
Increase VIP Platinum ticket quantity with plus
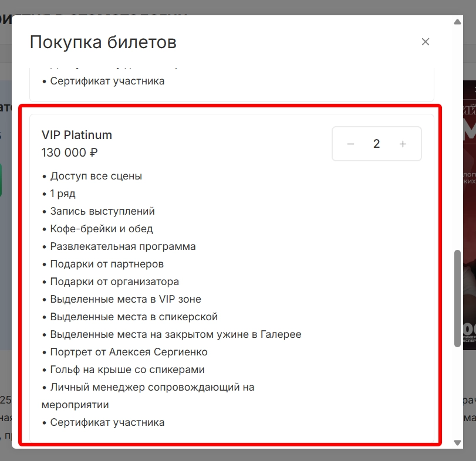[x=403, y=144]
